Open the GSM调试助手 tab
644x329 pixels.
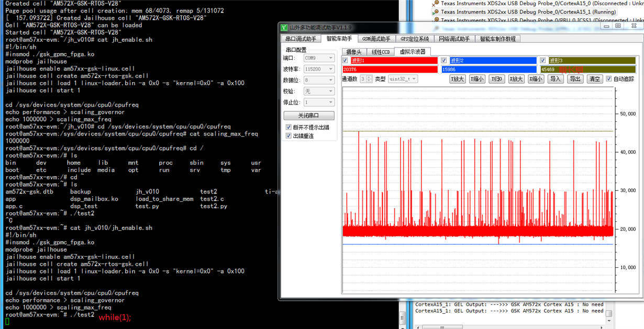point(376,39)
